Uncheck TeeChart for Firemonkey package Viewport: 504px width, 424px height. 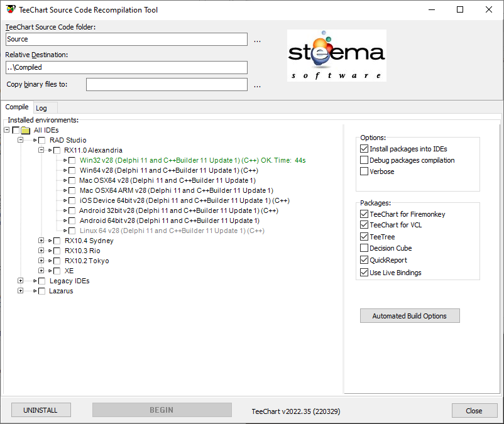(364, 214)
